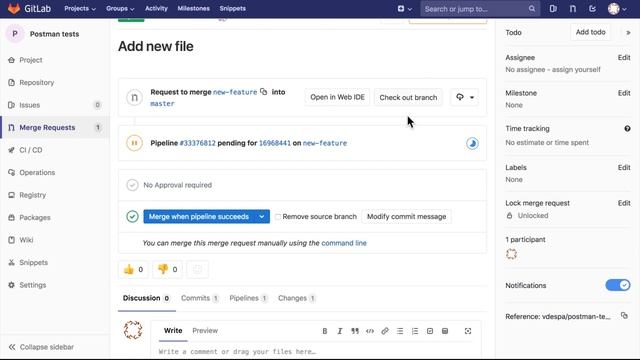The height and width of the screenshot is (360, 640).
Task: Apply italic formatting in comment editor
Action: click(340, 331)
